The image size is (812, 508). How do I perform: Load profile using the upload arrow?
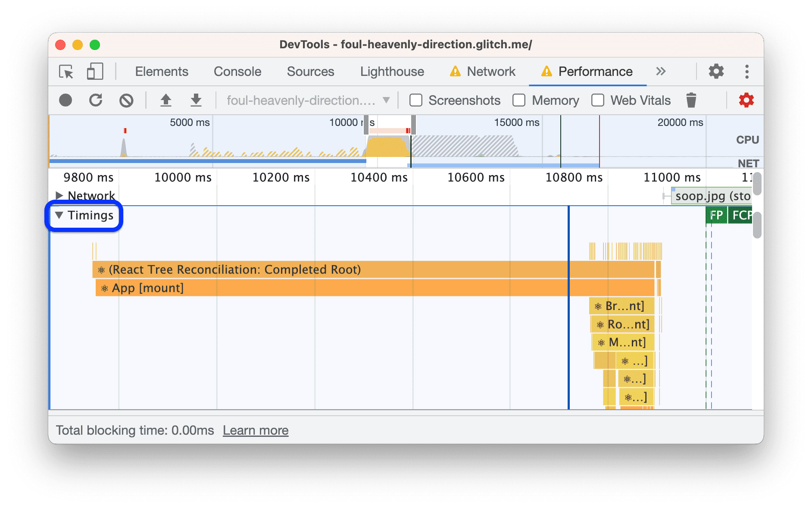166,100
